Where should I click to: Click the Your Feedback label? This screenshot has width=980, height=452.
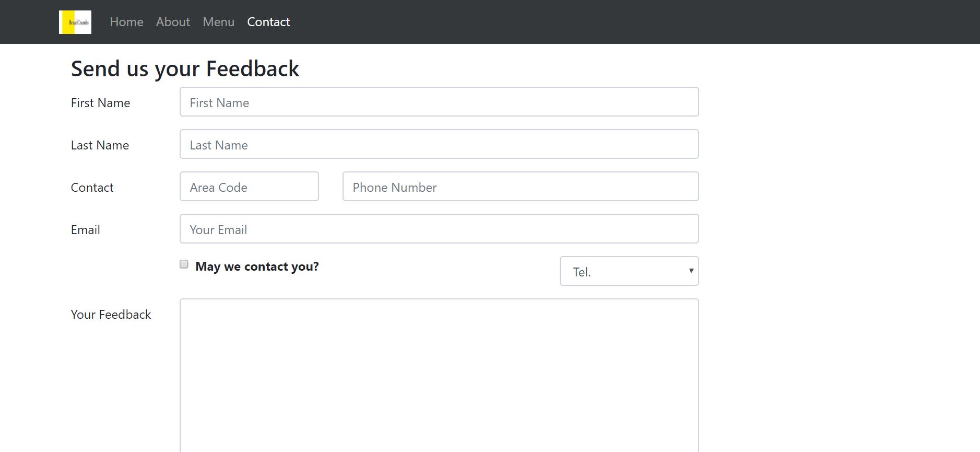click(x=111, y=315)
